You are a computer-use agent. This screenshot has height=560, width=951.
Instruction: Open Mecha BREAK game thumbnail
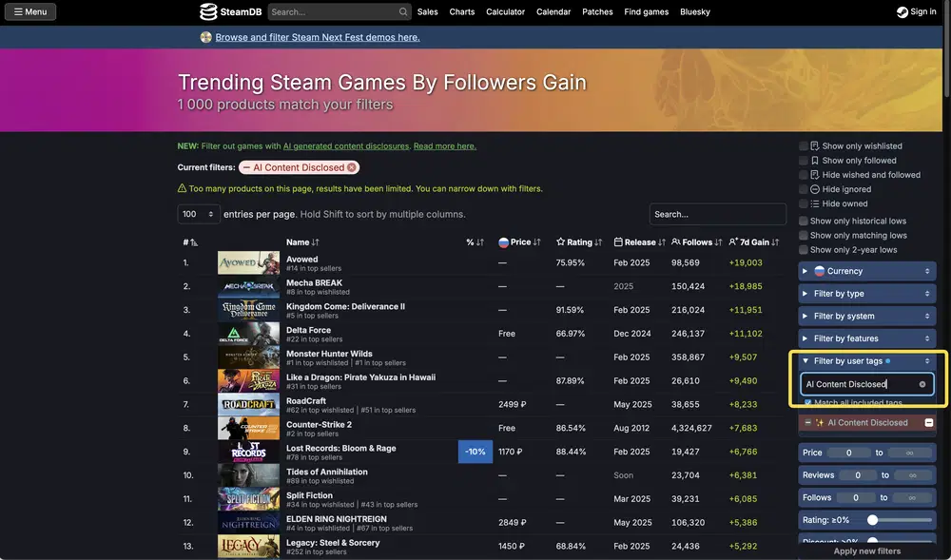[248, 287]
